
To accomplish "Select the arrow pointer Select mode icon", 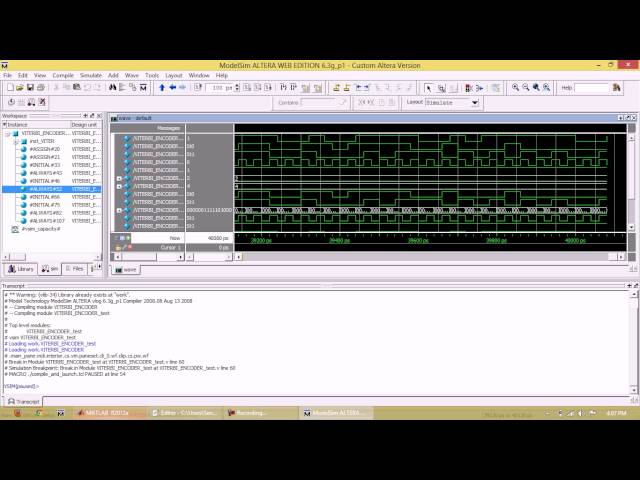I will [x=428, y=88].
